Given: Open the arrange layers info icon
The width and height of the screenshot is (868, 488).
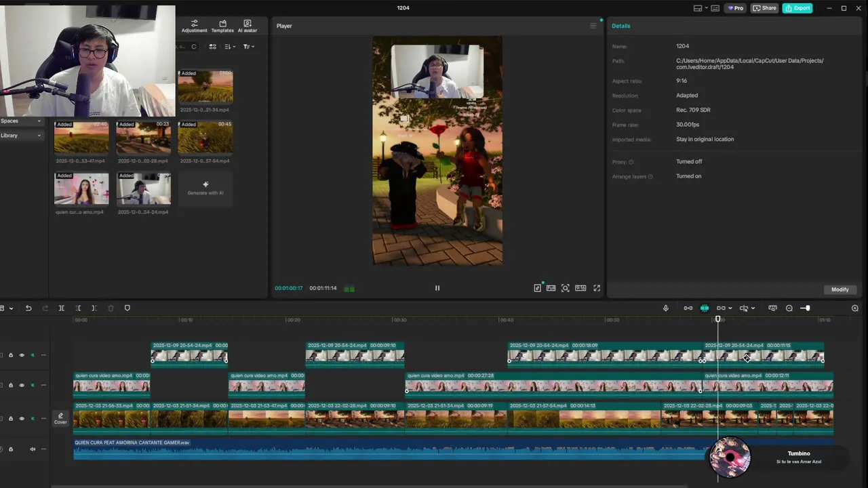Looking at the screenshot, I should pyautogui.click(x=650, y=177).
